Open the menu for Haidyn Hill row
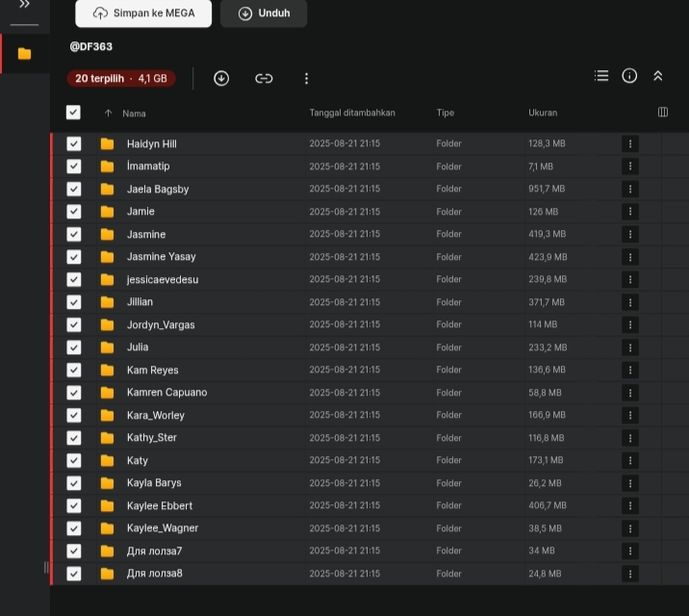 point(630,143)
